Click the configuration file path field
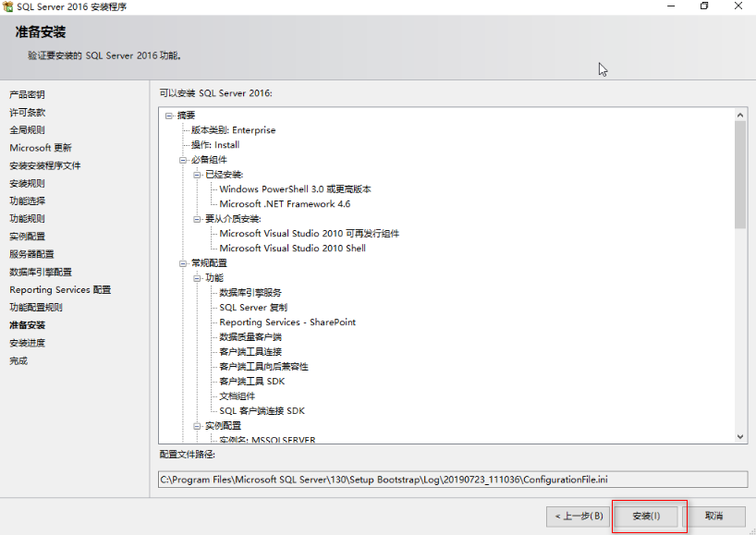Viewport: 756px width, 535px height. pos(453,480)
